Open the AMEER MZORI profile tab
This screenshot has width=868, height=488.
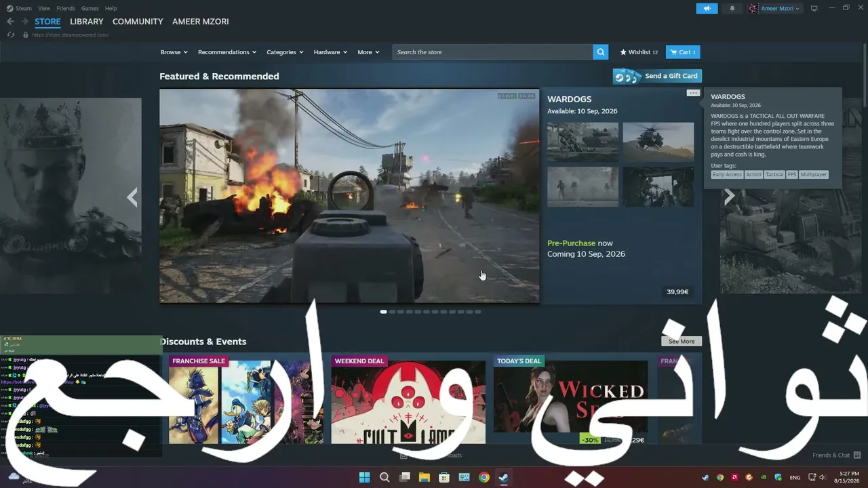tap(201, 22)
